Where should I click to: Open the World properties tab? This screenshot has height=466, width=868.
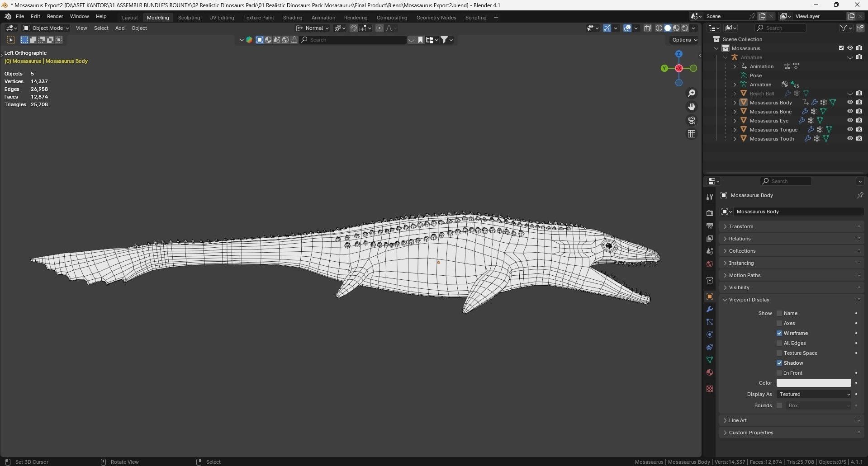pyautogui.click(x=709, y=264)
